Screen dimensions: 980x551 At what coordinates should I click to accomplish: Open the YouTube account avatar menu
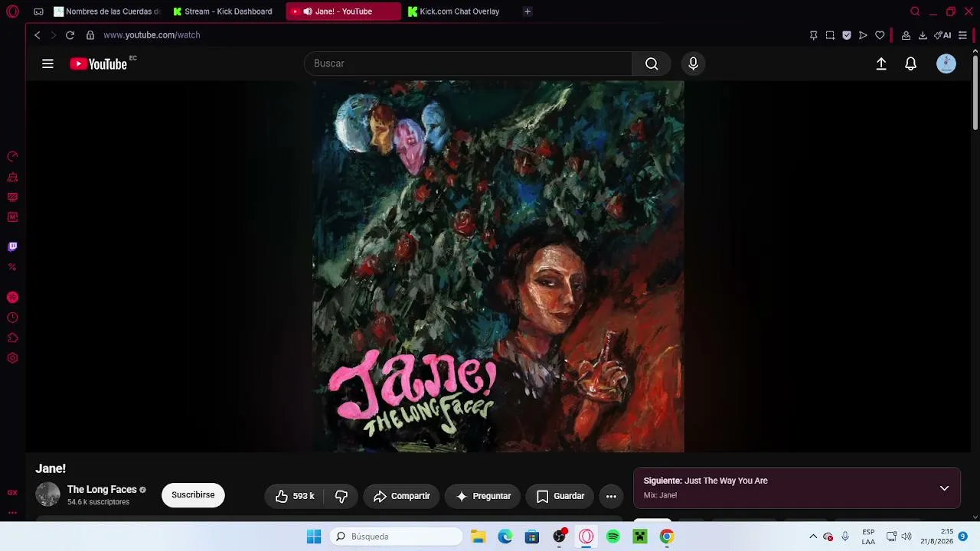click(x=946, y=64)
